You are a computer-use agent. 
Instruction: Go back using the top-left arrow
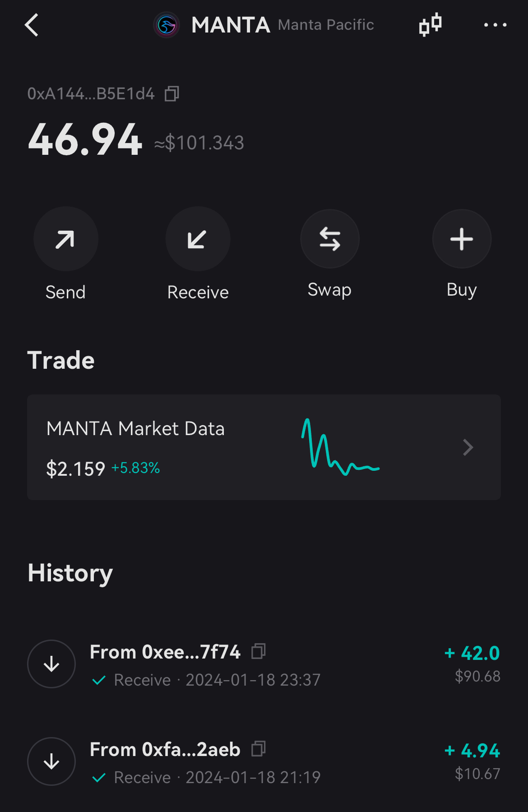(32, 25)
